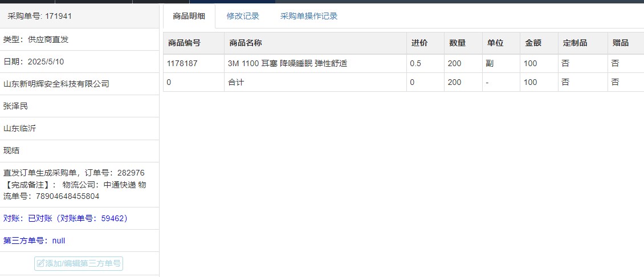
Task: Click supplier name 山东新明辉安全科技有限公司
Action: point(56,84)
